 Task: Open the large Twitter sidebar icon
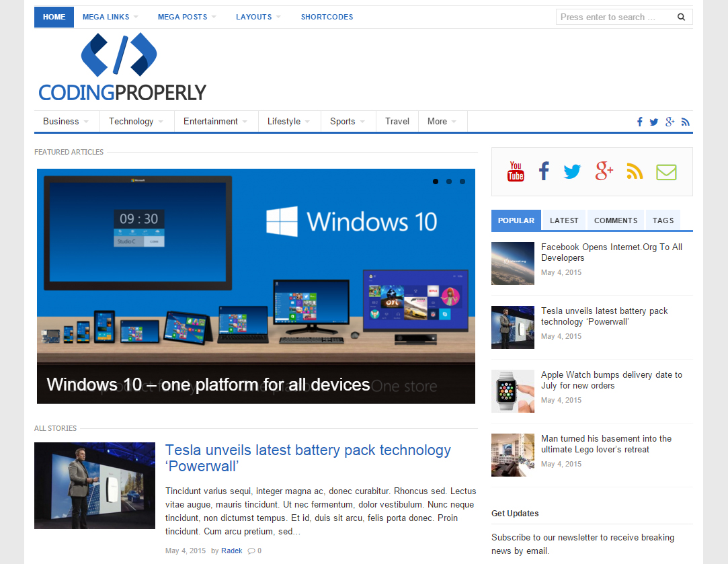(572, 171)
